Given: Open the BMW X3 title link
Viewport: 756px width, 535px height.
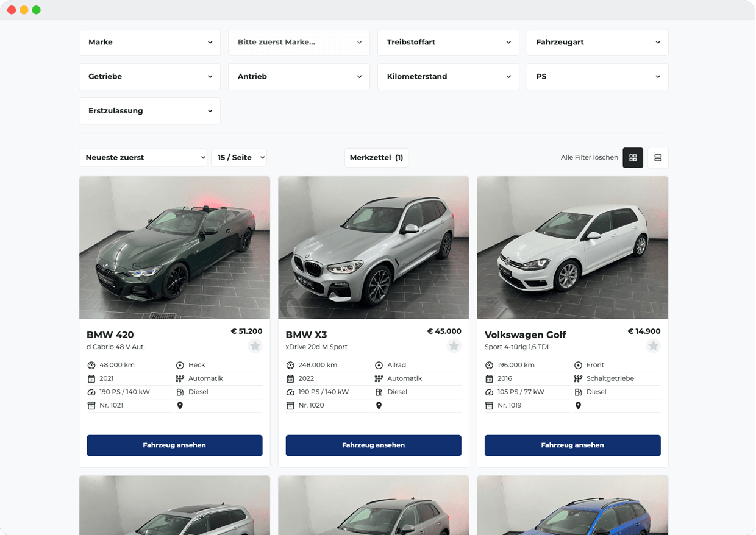Looking at the screenshot, I should [307, 335].
